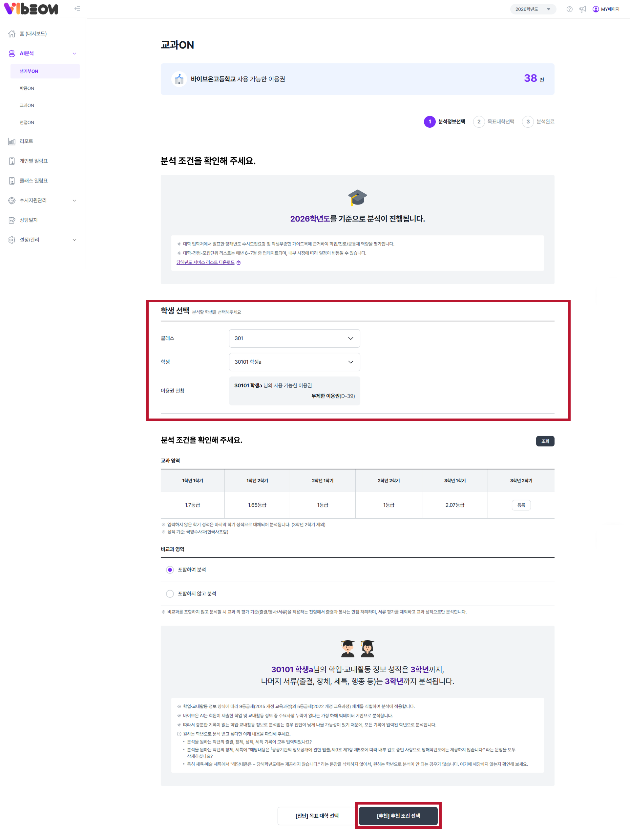
Task: Collapse the AI분석 menu chevron
Action: pos(74,54)
